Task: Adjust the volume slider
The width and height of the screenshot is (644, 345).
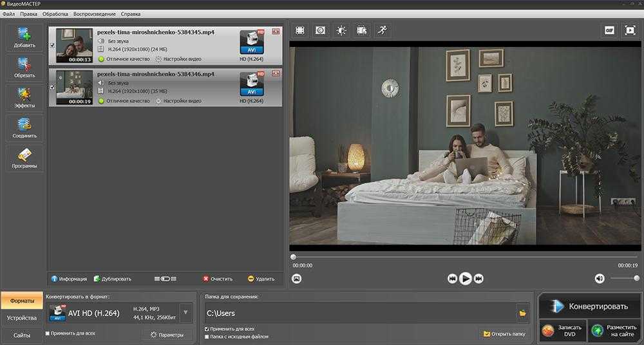Action: tap(624, 279)
